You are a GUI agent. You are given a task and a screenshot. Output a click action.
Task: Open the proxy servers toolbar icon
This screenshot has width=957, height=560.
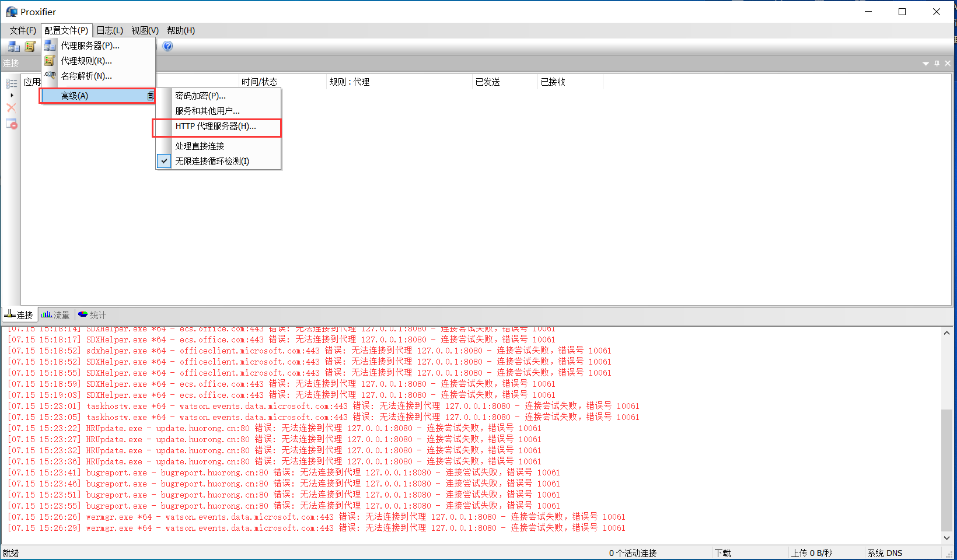(x=14, y=46)
